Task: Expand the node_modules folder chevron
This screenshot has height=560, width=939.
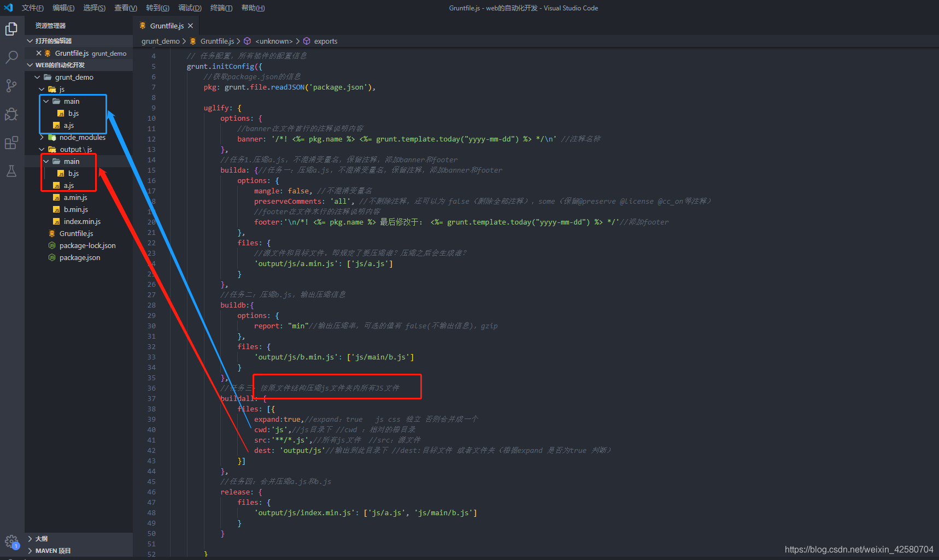Action: [x=42, y=137]
